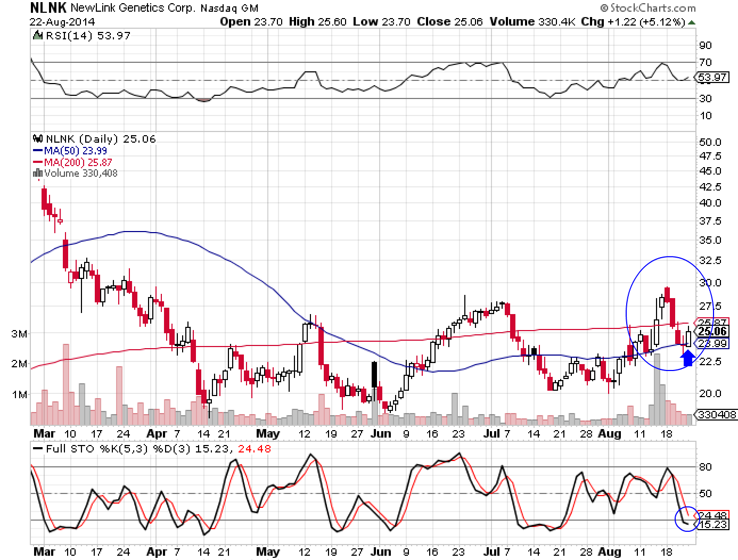Open the StockCharts.com copyright link
Viewport: 738px width, 560px height.
647,8
